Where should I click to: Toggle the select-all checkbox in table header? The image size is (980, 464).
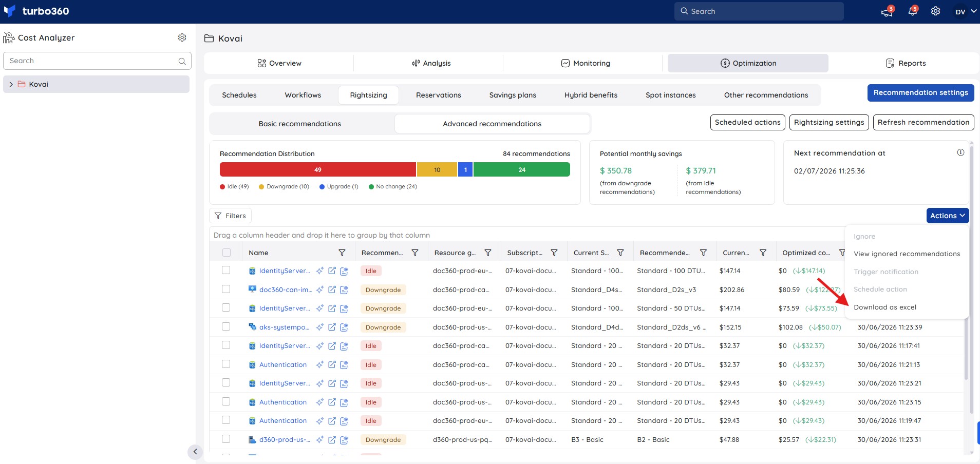(x=227, y=253)
